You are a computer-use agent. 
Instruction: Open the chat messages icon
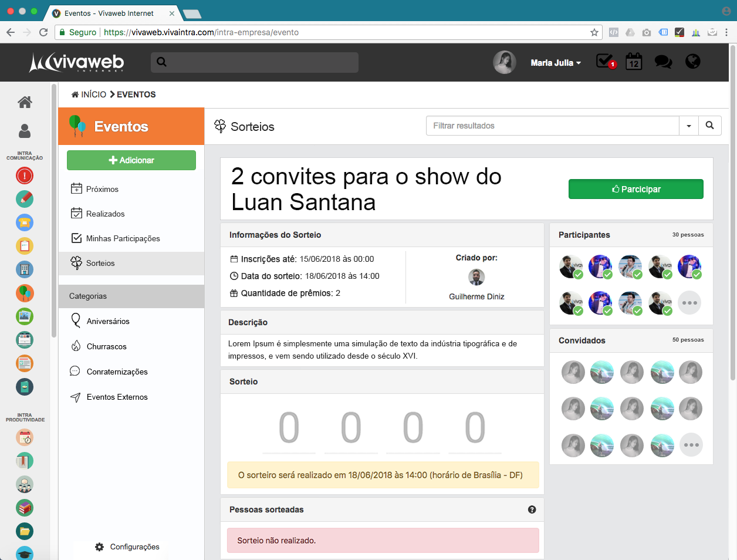click(663, 62)
